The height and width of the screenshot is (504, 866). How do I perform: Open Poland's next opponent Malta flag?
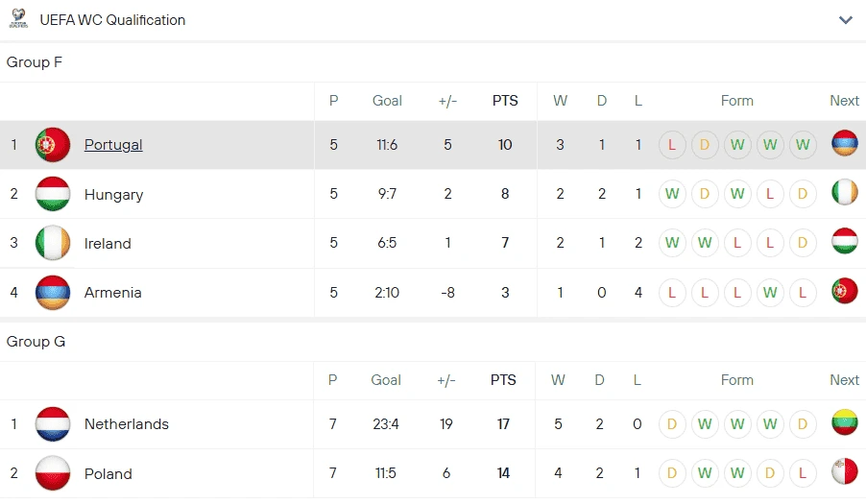[x=844, y=473]
